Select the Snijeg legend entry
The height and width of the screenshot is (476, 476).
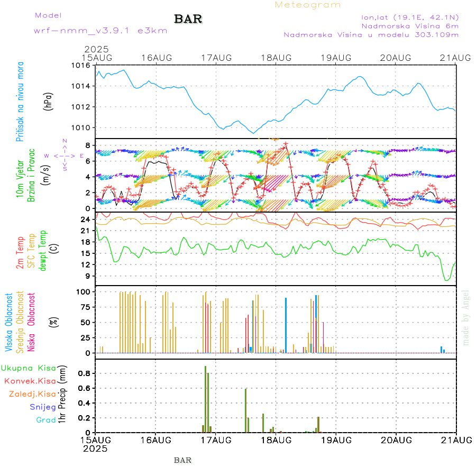click(43, 407)
